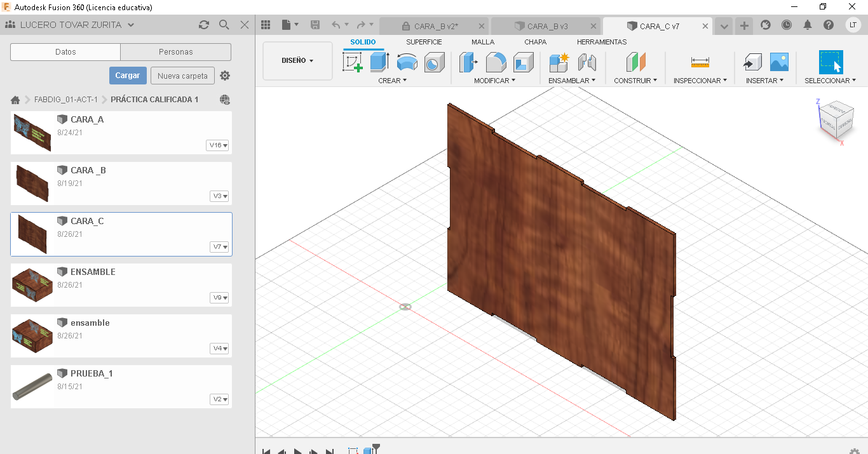Click the ViewCube orientation cube
Viewport: 868px width, 454px height.
coord(835,120)
